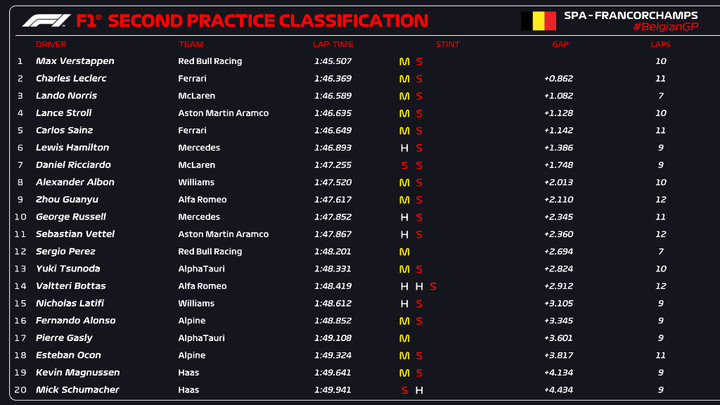The width and height of the screenshot is (720, 405).
Task: Click the SPA-FRANCORCHAMPS title text
Action: 630,15
